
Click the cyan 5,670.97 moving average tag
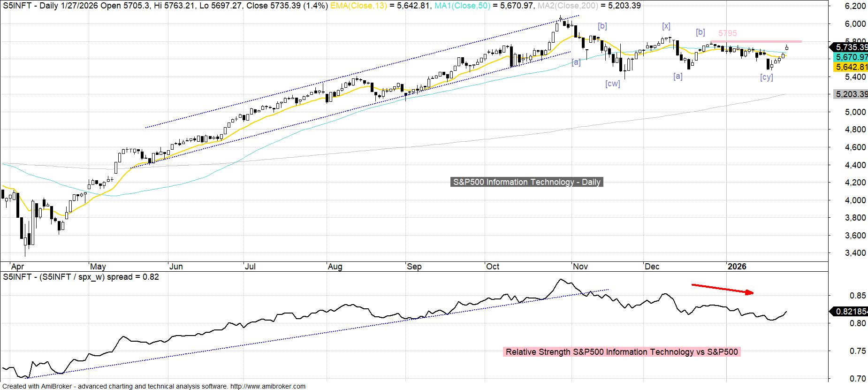[850, 57]
